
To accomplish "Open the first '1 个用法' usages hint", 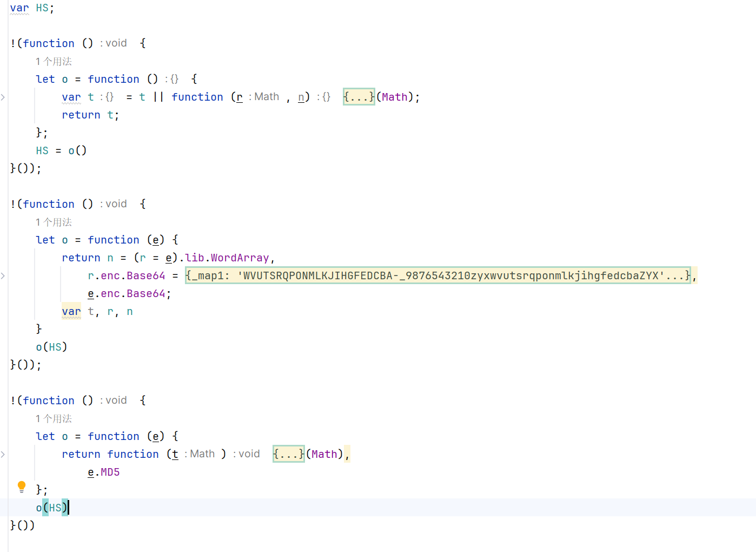I will point(54,61).
